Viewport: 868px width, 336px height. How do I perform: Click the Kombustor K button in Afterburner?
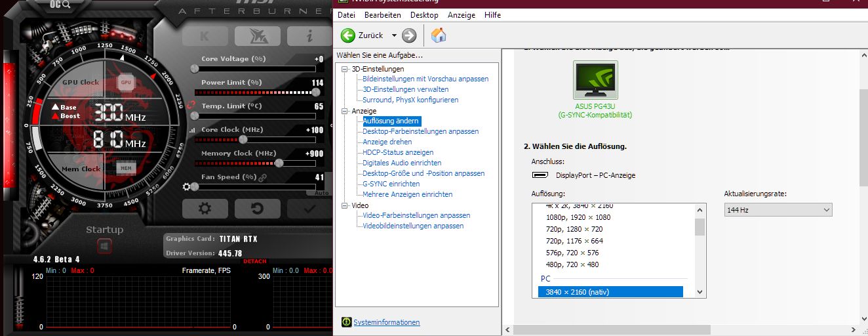point(205,35)
